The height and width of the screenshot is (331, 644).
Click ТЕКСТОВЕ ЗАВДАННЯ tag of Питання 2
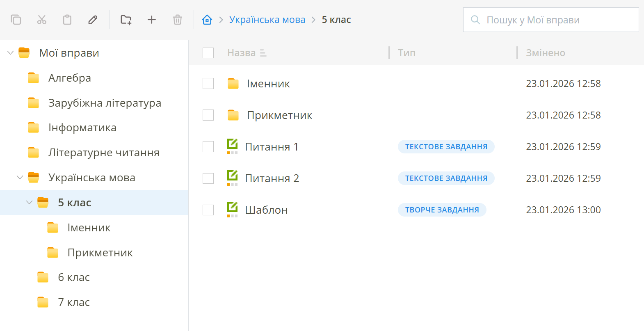(446, 178)
